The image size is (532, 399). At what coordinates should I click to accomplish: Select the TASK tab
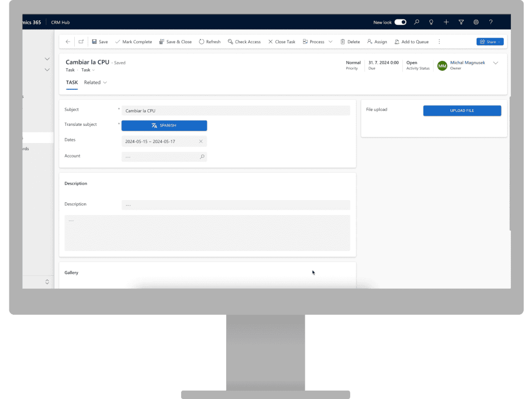(72, 83)
